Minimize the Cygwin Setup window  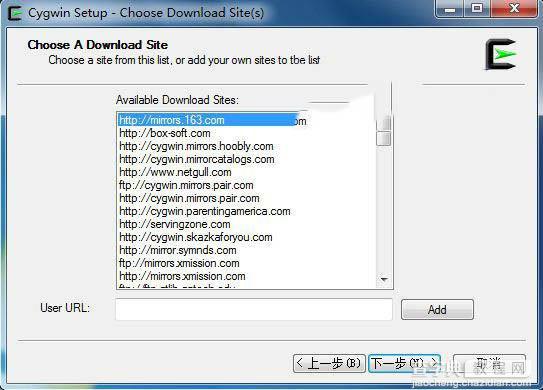tap(449, 9)
